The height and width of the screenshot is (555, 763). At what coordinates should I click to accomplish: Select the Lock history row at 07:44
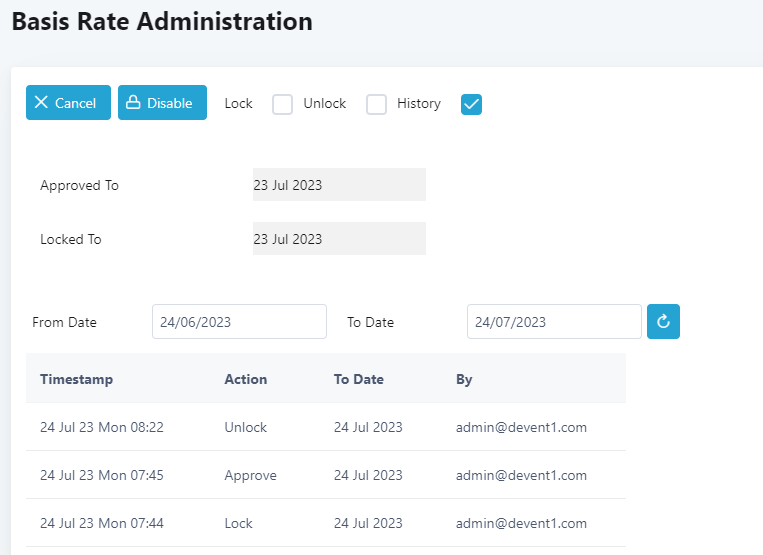click(x=326, y=523)
